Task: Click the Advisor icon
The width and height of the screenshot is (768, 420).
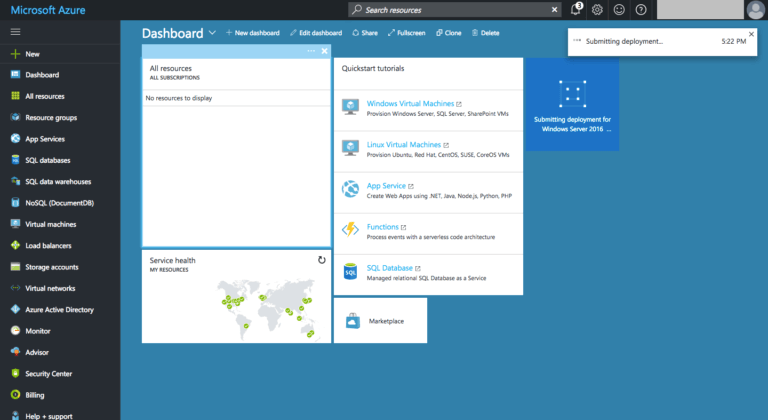Action: [15, 352]
